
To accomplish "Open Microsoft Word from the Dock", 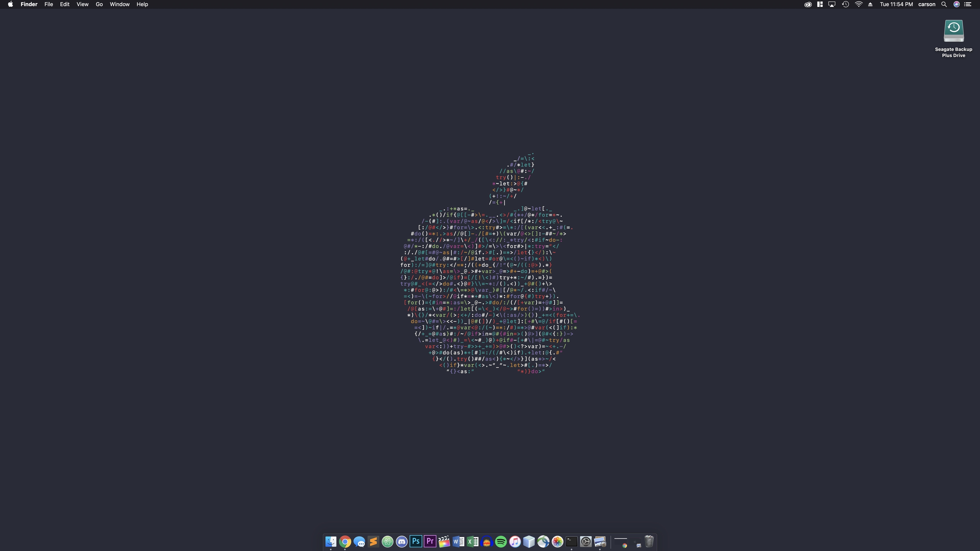I will (x=458, y=541).
